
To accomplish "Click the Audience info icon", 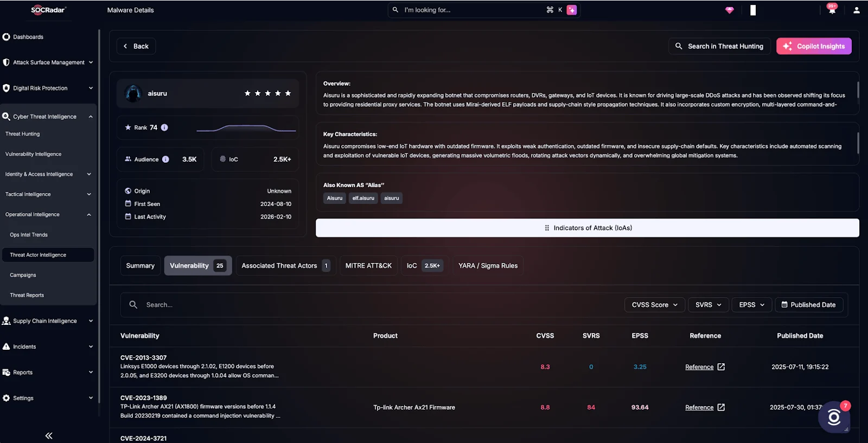I will [165, 159].
